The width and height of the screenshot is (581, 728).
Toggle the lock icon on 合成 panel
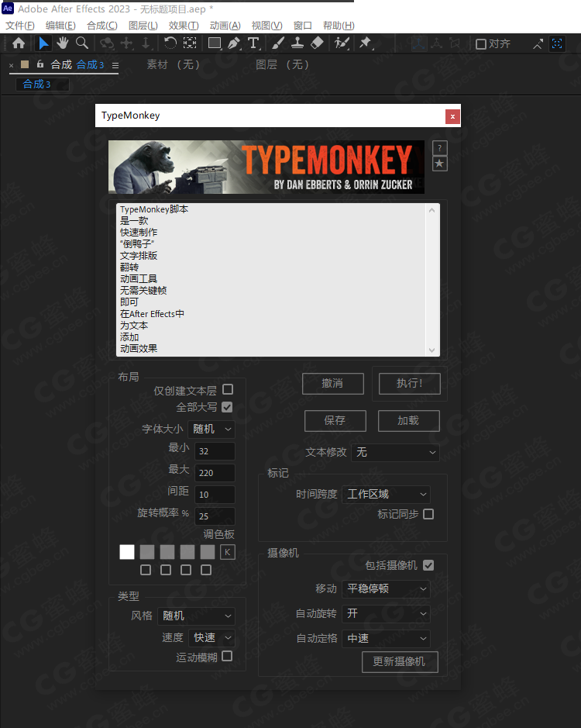[40, 64]
